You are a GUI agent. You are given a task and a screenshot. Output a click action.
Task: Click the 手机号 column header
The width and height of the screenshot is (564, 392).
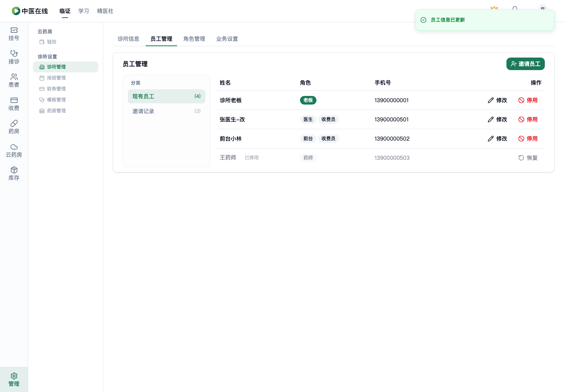click(x=383, y=83)
